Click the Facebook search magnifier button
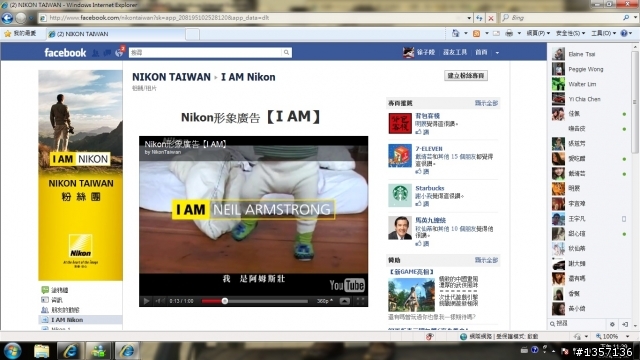The image size is (640, 360). (x=287, y=53)
